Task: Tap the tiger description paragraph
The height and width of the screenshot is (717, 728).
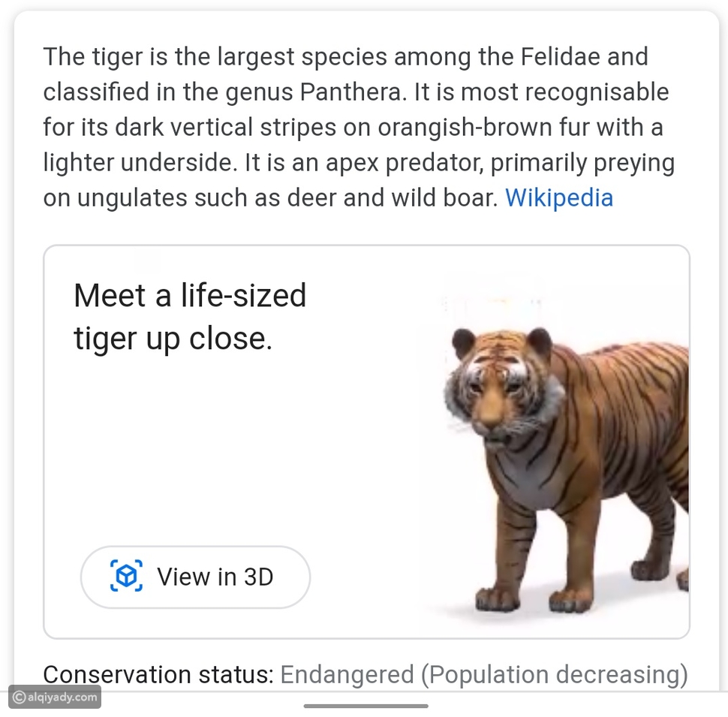Action: 359,127
